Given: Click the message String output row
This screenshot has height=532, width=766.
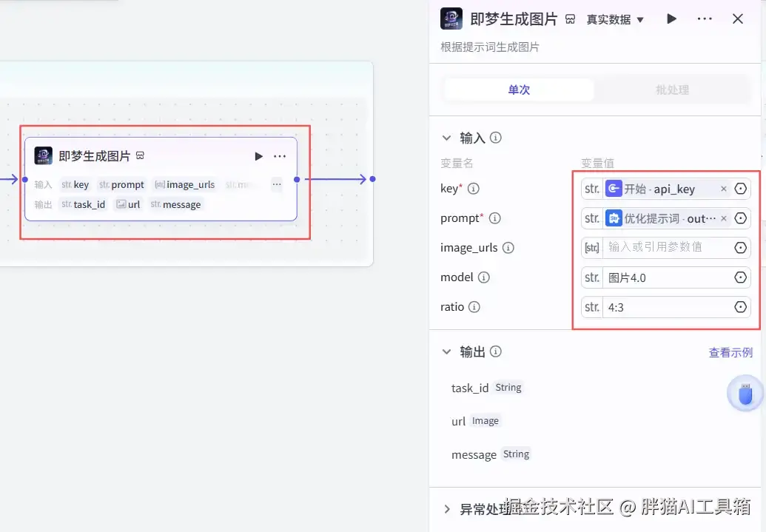Looking at the screenshot, I should tap(491, 454).
